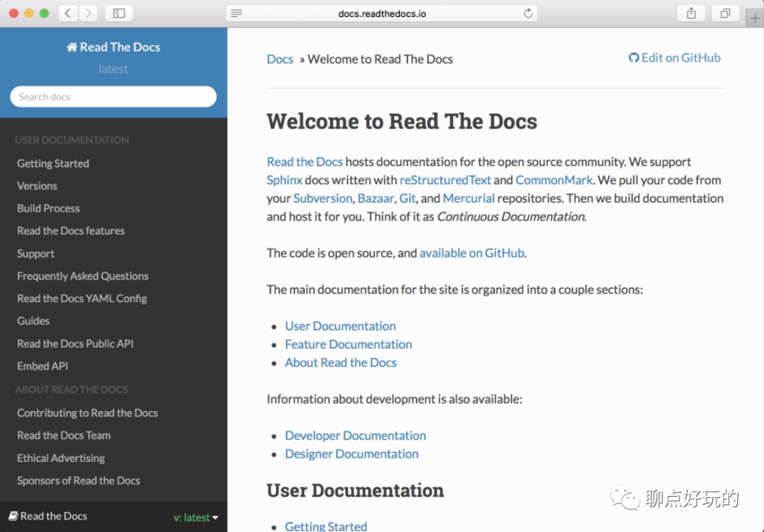Open Designer Documentation link
The width and height of the screenshot is (764, 532).
pos(352,453)
